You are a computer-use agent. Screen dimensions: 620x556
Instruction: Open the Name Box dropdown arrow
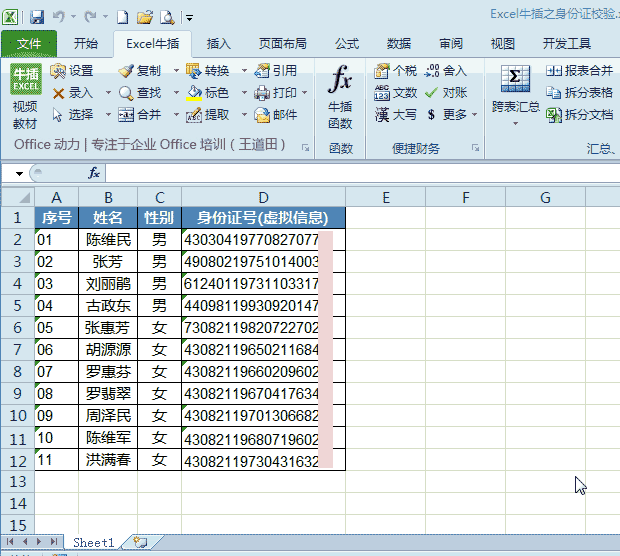click(x=19, y=173)
